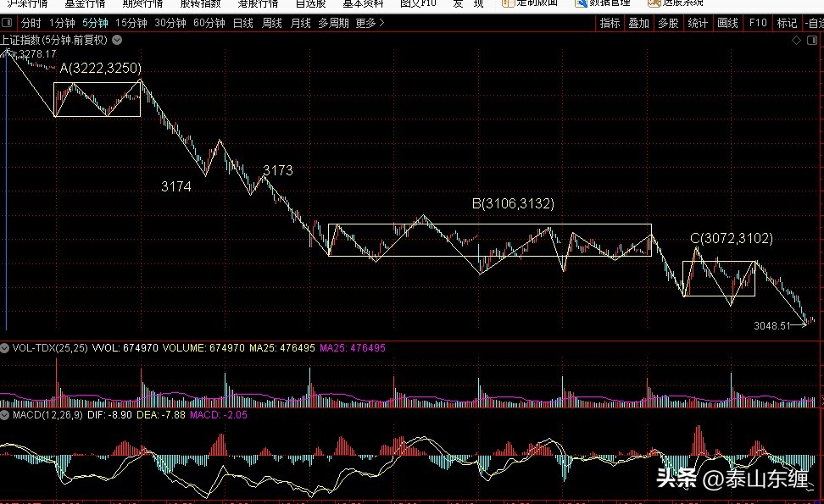Switch to the 60分钟 period

pos(209,23)
